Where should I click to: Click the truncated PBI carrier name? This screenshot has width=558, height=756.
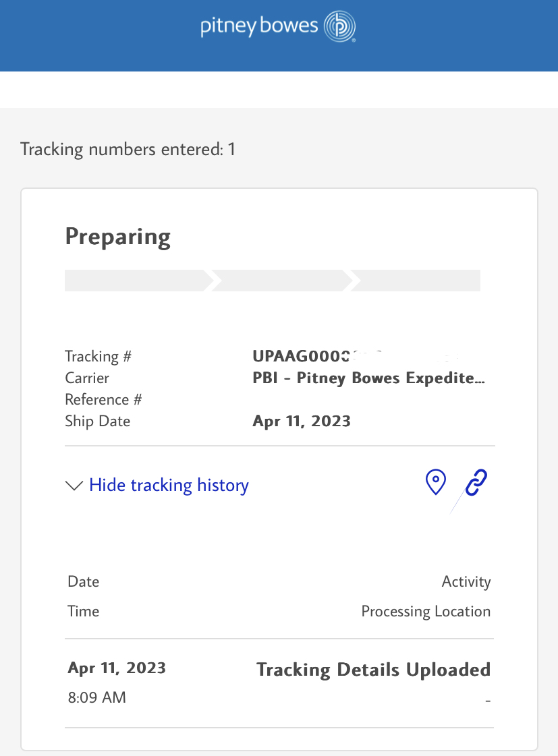tap(368, 378)
